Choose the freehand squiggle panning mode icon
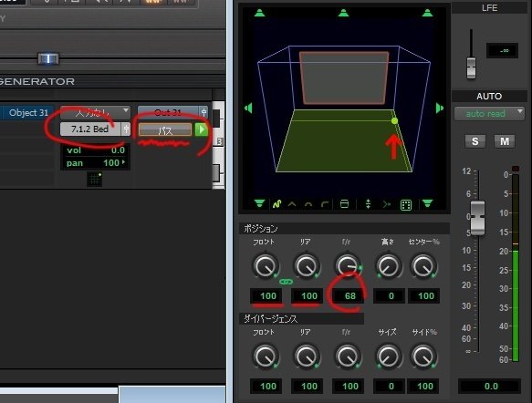The height and width of the screenshot is (403, 532). click(x=276, y=204)
